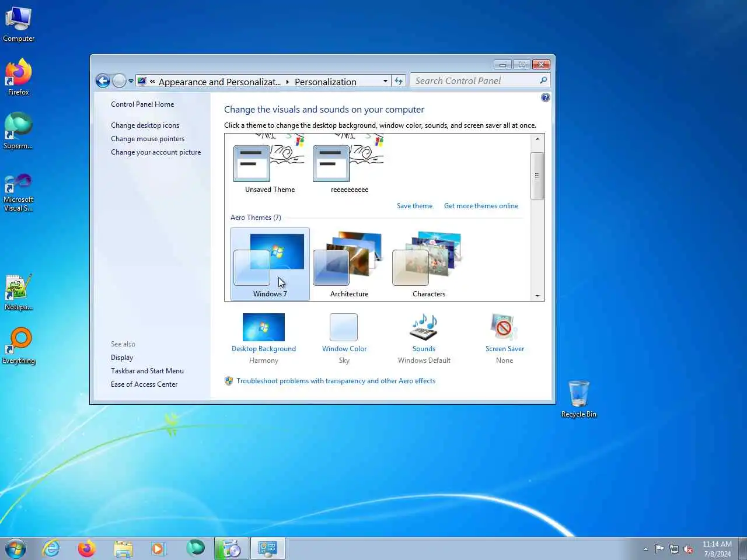Select the Windows 7 theme
This screenshot has width=747, height=560.
click(x=270, y=264)
